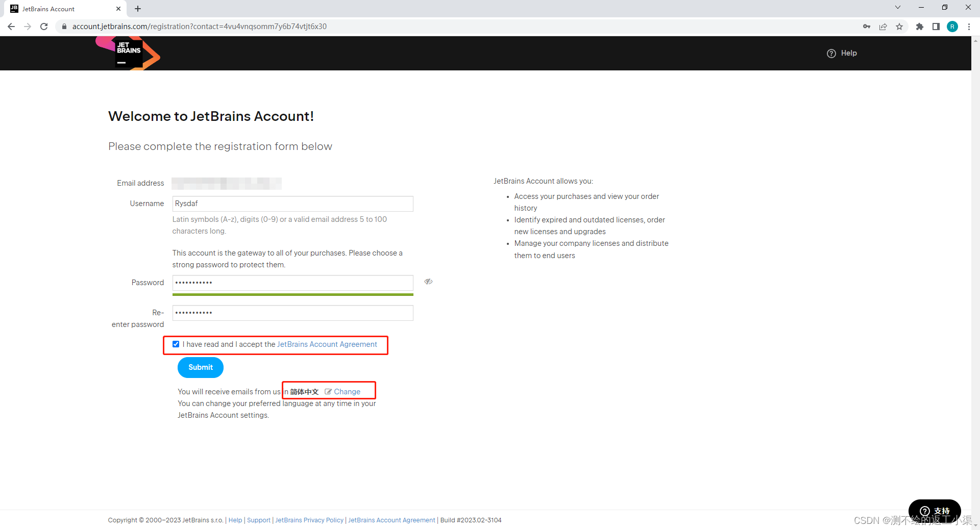Click the blurred email address value
The image size is (980, 530).
pos(227,183)
